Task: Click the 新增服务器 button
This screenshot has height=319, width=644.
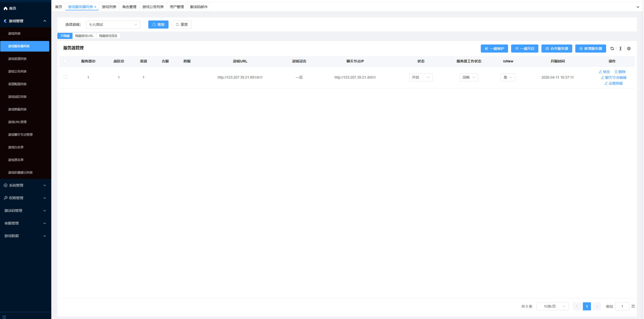Action: 590,49
